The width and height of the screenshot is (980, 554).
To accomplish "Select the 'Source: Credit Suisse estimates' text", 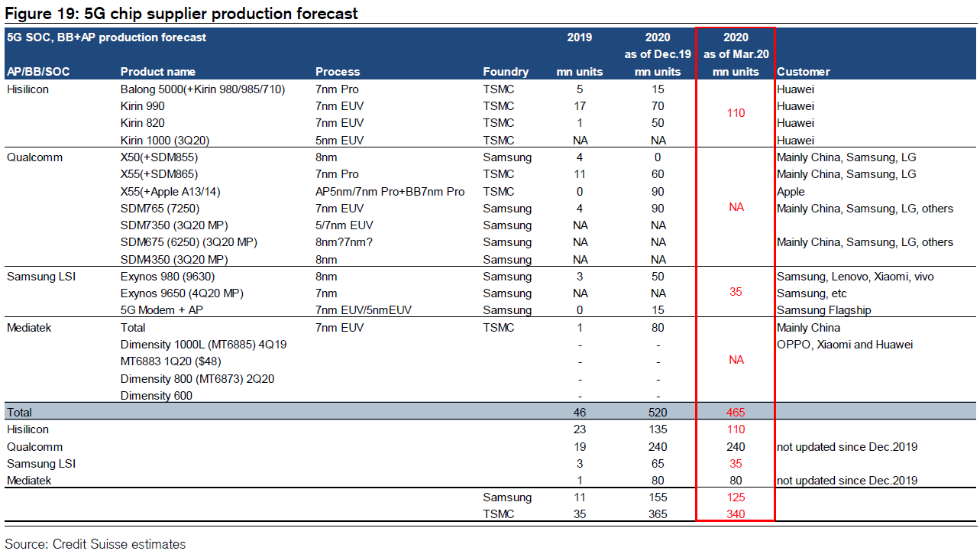I will pyautogui.click(x=95, y=544).
